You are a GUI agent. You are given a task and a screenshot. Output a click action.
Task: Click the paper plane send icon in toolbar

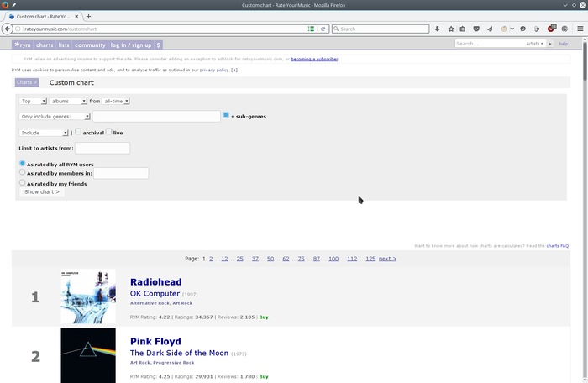(490, 29)
